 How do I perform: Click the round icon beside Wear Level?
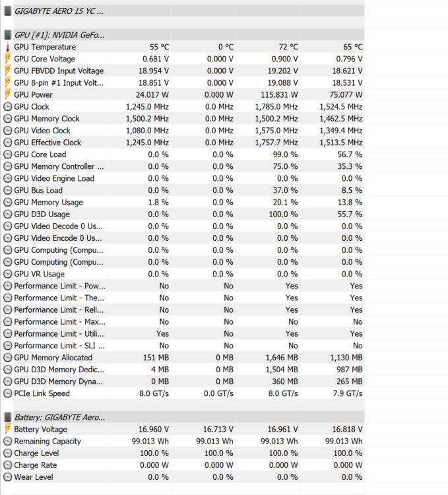coord(7,477)
